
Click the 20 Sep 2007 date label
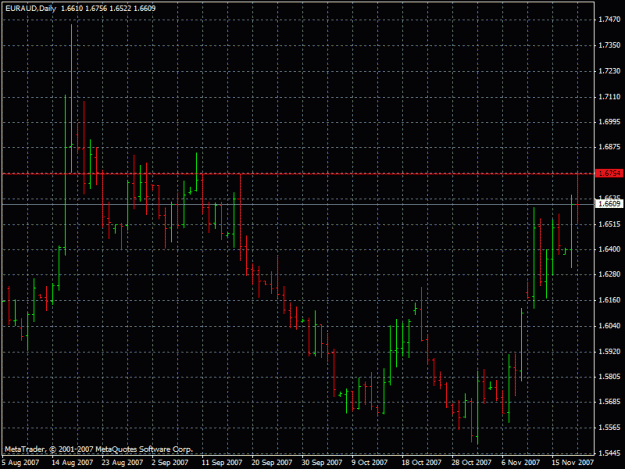[272, 462]
